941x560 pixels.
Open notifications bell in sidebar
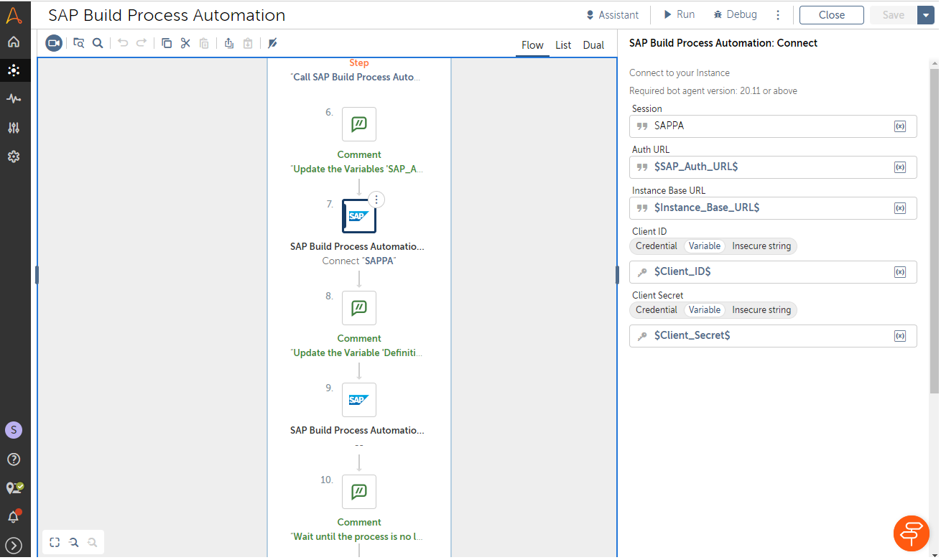(13, 516)
